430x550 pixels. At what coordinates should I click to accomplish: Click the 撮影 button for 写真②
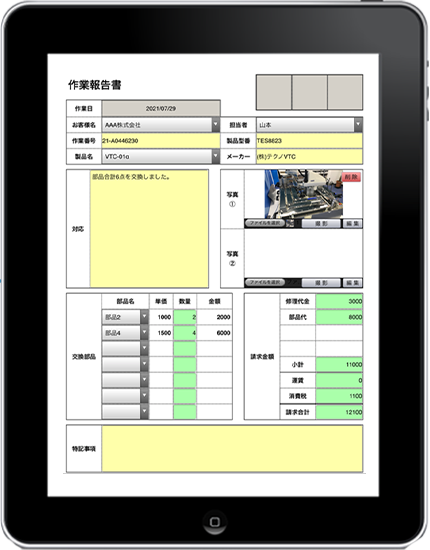(x=321, y=283)
